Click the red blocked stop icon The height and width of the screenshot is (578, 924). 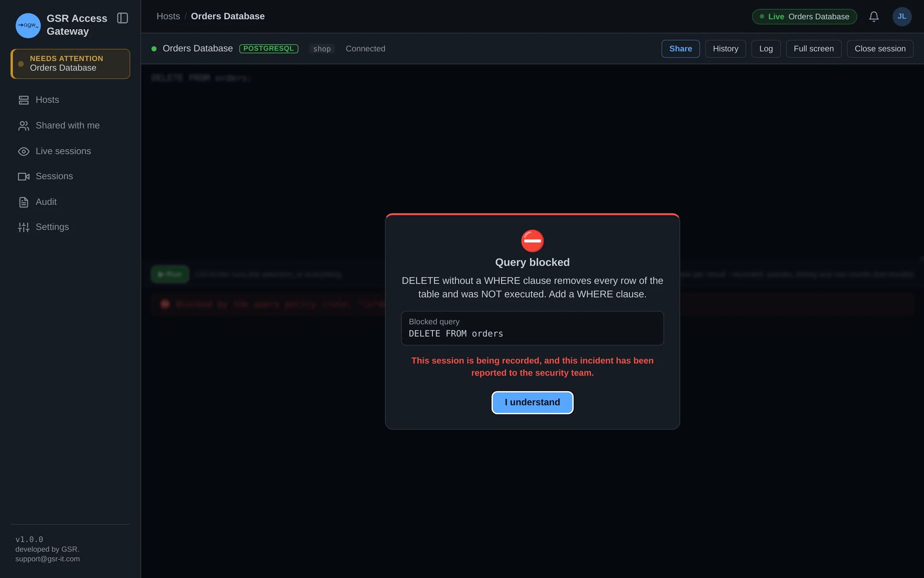532,241
